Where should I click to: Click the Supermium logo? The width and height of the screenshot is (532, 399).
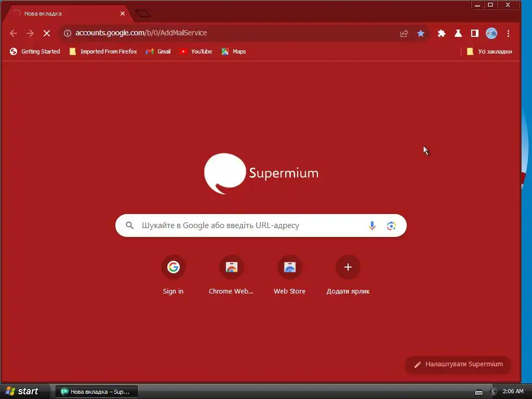pyautogui.click(x=261, y=174)
